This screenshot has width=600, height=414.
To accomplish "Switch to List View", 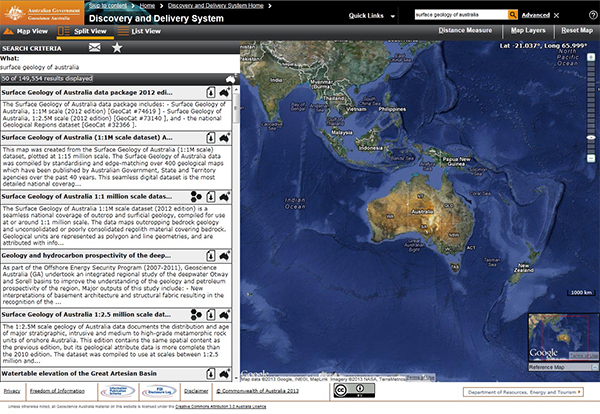I will 143,31.
